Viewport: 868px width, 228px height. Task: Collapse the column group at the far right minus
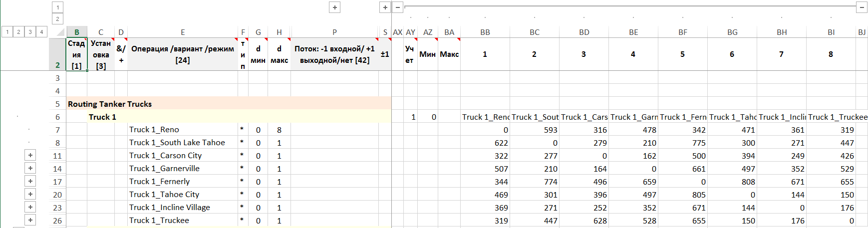tap(862, 7)
